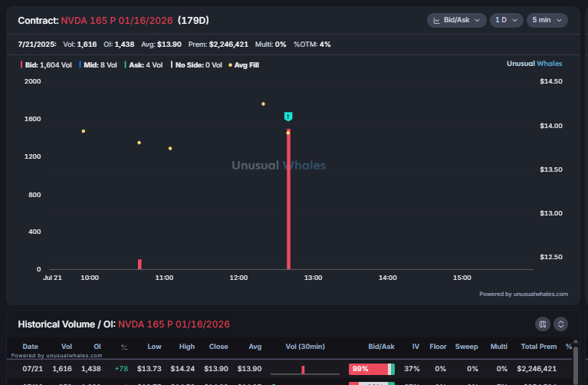
Task: Click the $2,246,421 total premium cell
Action: click(x=537, y=369)
